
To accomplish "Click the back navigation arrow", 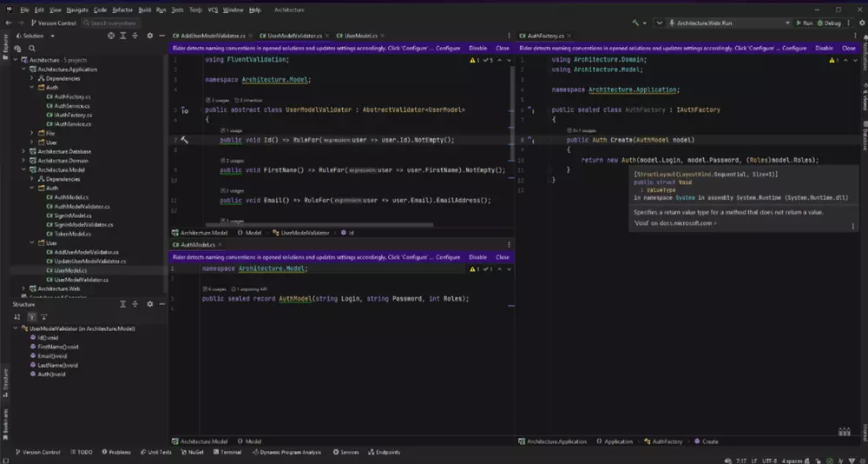I will tap(9, 23).
